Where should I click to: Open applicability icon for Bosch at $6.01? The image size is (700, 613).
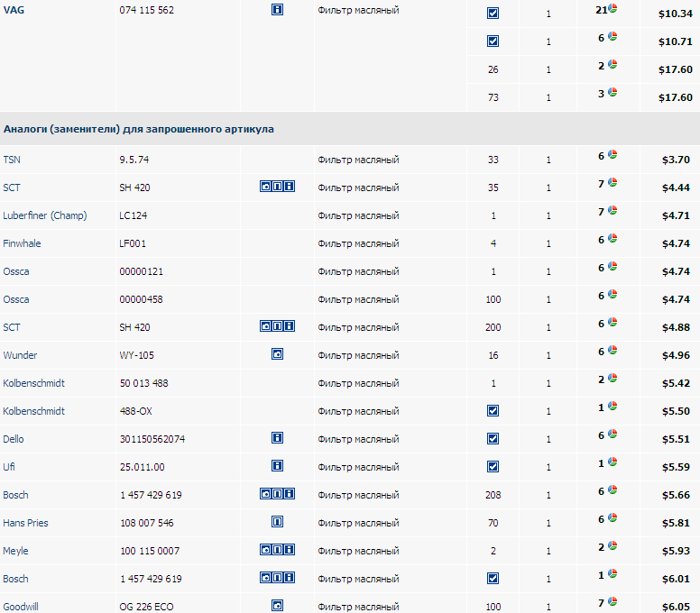pos(277,578)
